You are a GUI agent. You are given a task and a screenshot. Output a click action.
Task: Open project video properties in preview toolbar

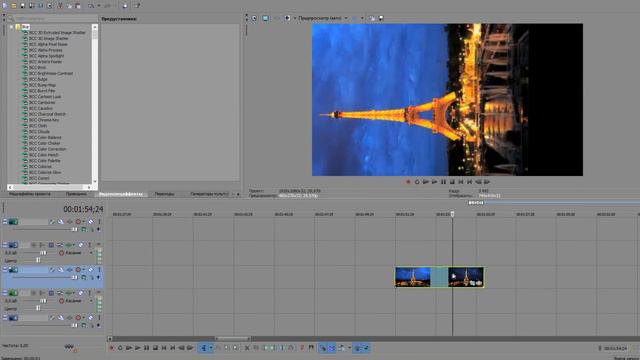(254, 18)
